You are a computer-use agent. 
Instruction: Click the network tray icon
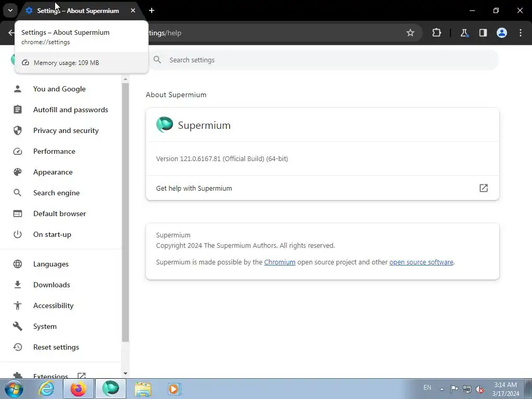467,389
